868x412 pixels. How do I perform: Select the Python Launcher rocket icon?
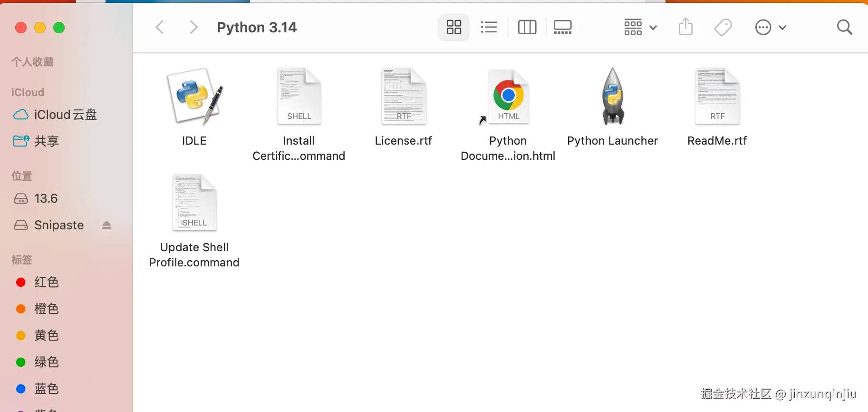click(x=612, y=97)
